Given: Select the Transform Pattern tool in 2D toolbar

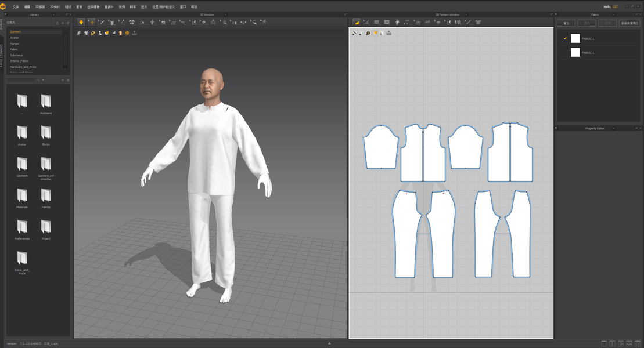Looking at the screenshot, I should tap(356, 22).
